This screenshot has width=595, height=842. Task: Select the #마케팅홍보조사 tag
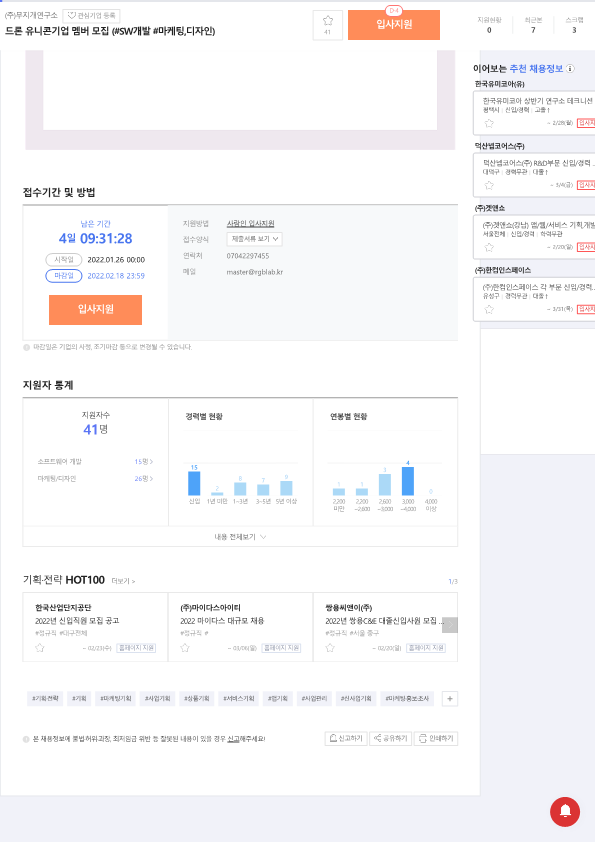[407, 699]
